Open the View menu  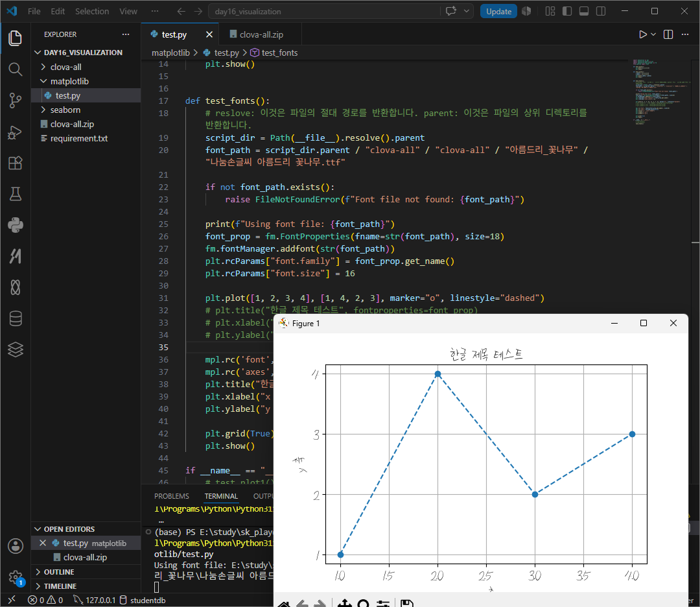click(128, 11)
